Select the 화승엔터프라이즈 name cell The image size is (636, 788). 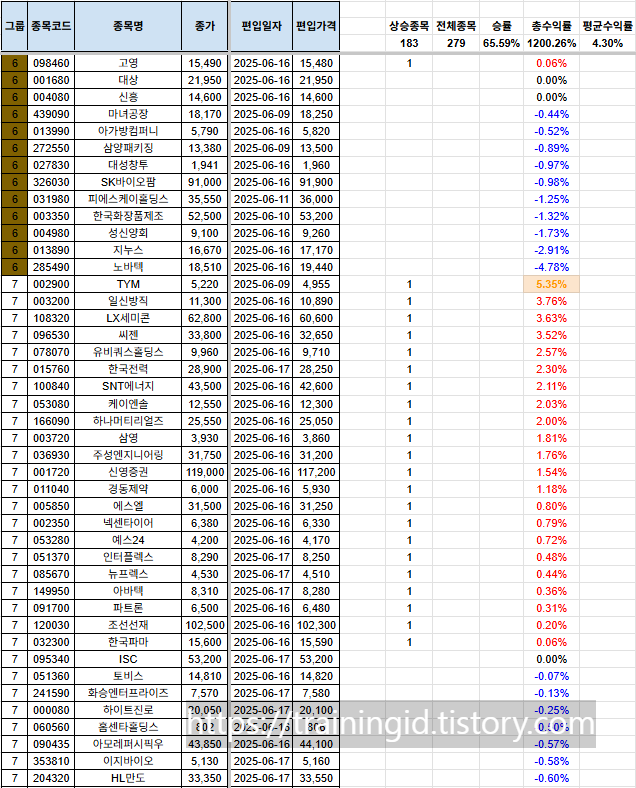[128, 694]
